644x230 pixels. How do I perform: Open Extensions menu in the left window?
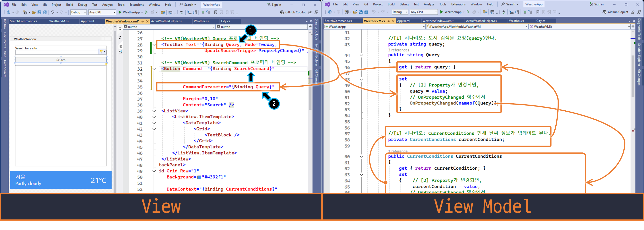[x=137, y=4]
